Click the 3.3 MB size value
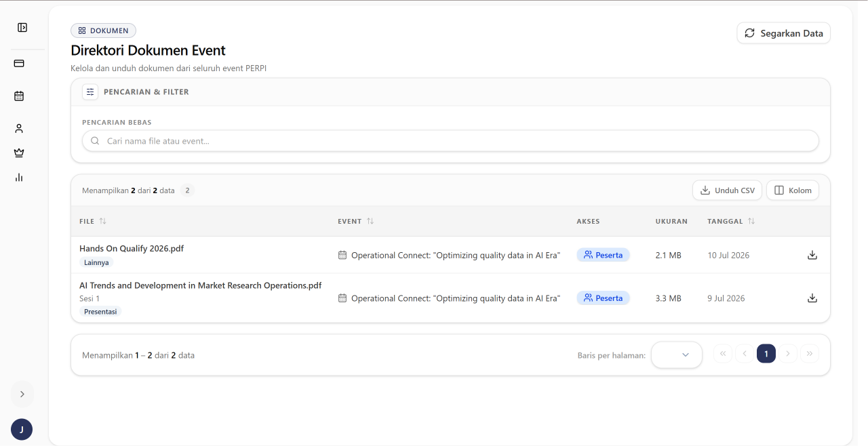 (669, 298)
